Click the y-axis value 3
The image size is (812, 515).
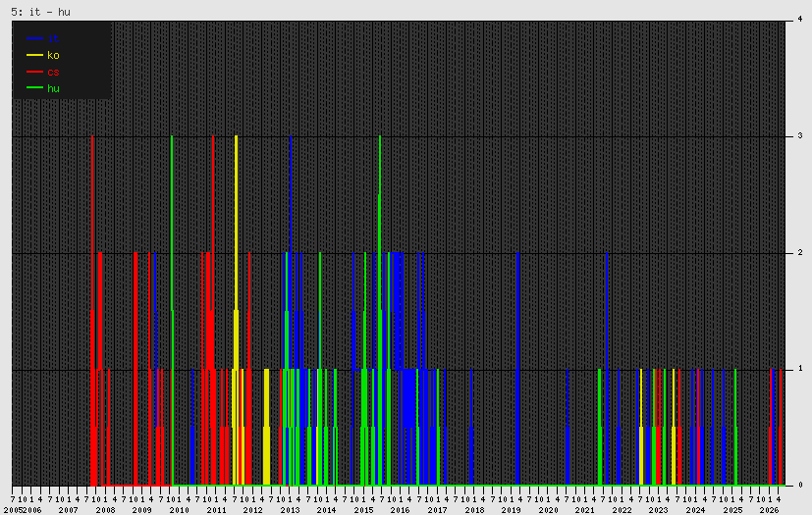800,135
